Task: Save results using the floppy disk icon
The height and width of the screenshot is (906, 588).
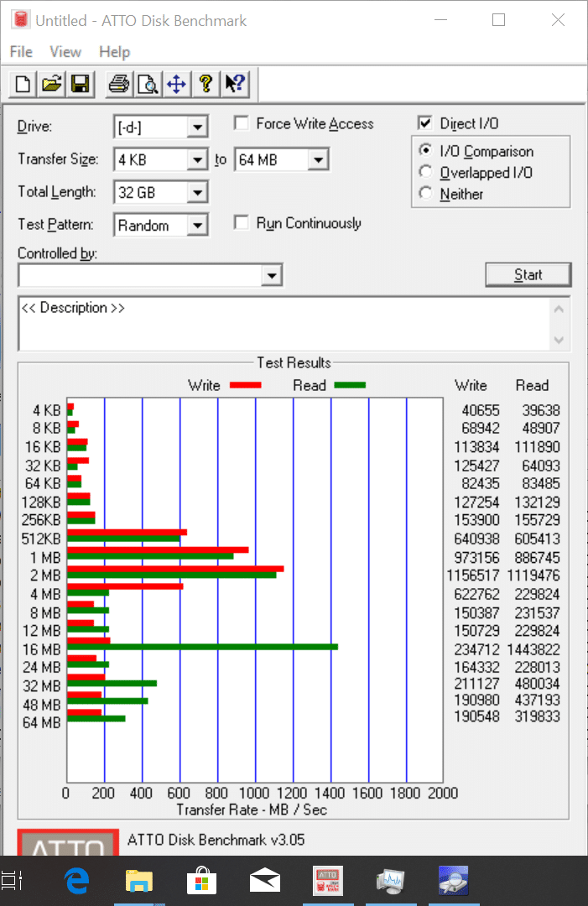Action: coord(81,84)
